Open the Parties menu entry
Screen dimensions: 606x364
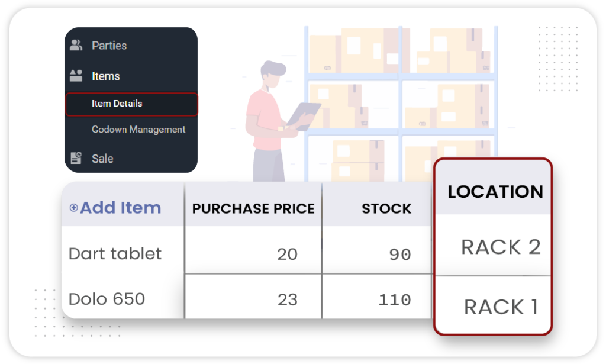click(109, 46)
